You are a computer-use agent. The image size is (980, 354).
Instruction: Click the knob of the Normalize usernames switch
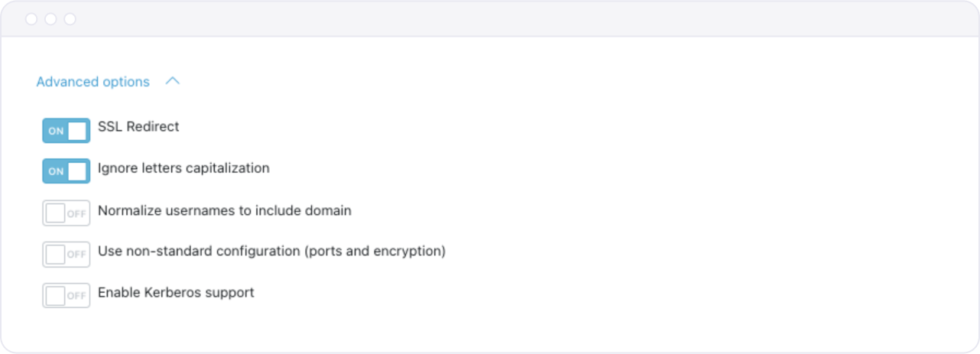(55, 213)
